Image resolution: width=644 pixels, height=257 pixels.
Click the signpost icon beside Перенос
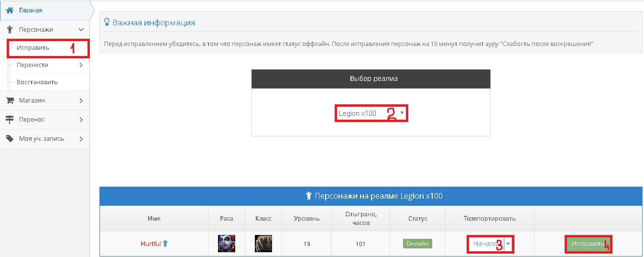[9, 120]
